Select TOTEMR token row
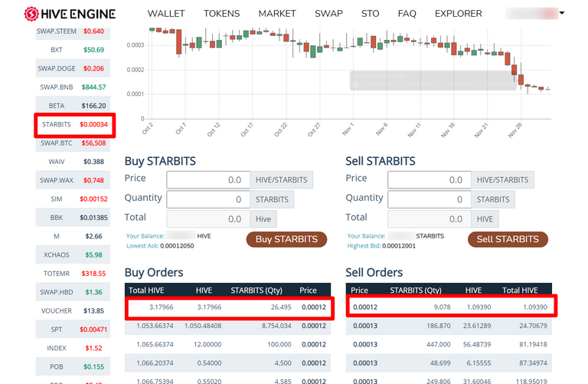The width and height of the screenshot is (588, 384). (x=73, y=274)
